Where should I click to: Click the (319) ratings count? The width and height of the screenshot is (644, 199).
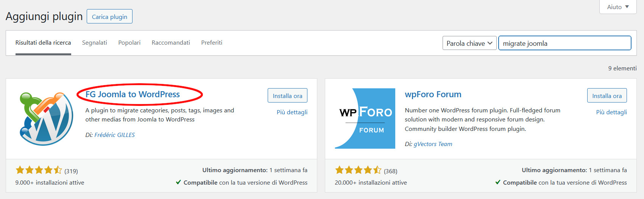(x=71, y=171)
